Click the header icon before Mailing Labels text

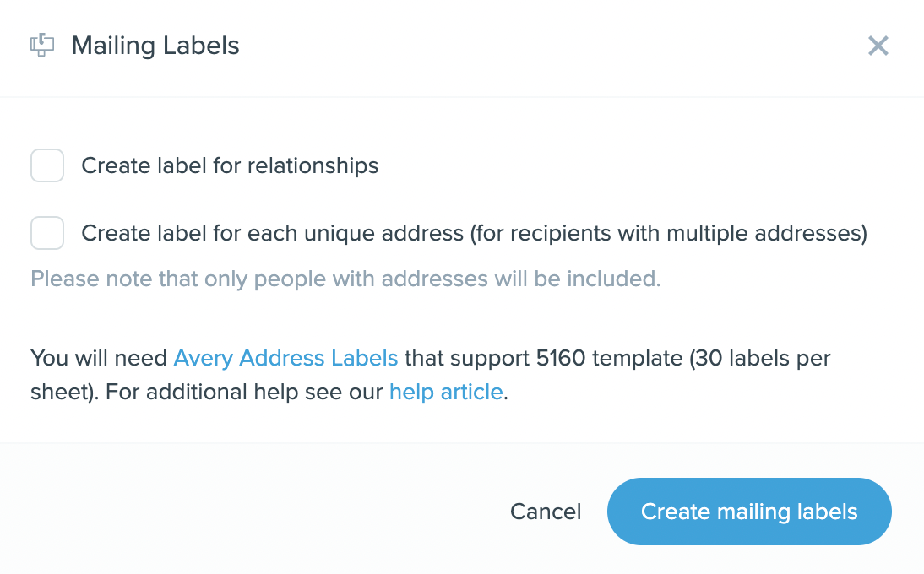42,46
